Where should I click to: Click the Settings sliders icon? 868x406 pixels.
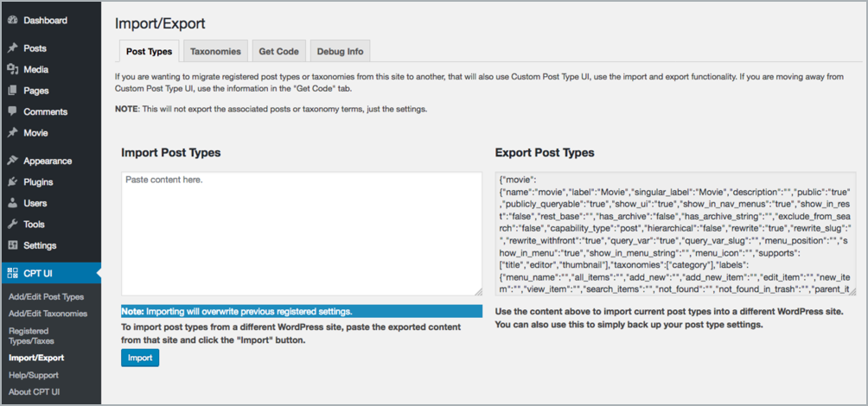(x=12, y=245)
